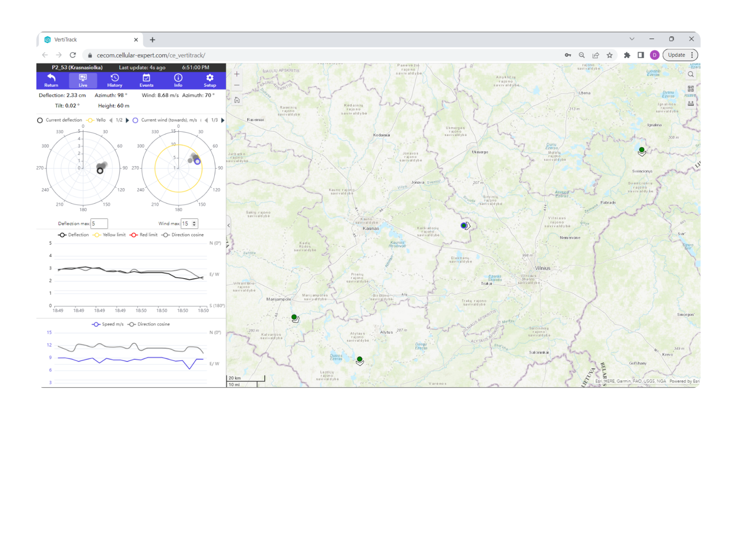
Task: Open the map search tool
Action: [691, 74]
